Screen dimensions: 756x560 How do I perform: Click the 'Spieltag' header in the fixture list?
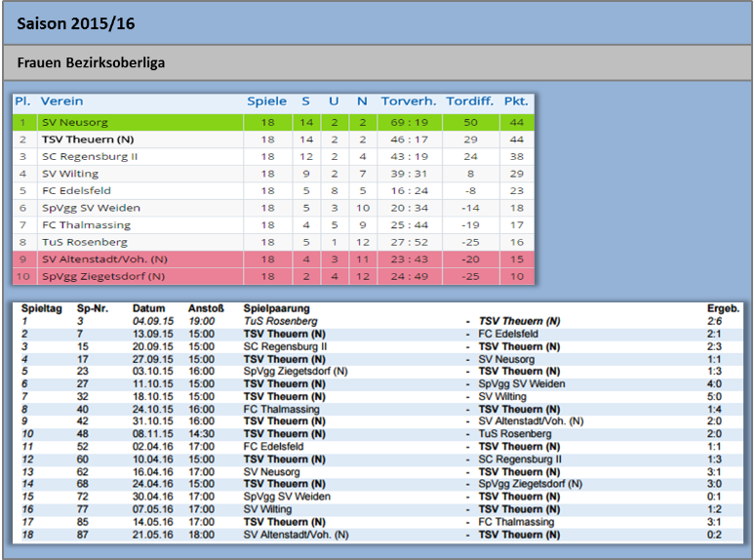[42, 308]
